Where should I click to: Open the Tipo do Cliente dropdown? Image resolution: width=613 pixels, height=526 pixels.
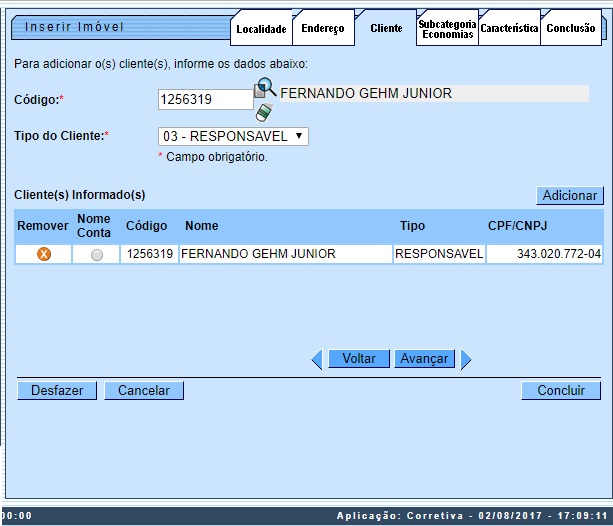[233, 136]
